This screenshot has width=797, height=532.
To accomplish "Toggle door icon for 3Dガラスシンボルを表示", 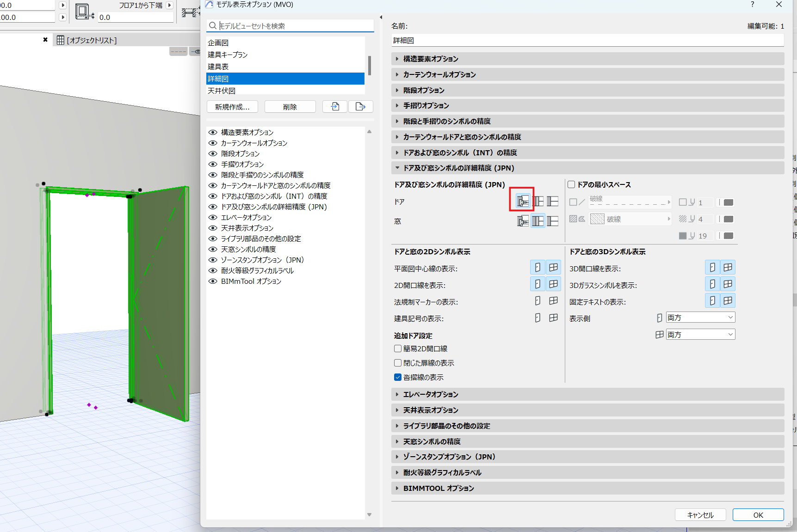I will click(x=712, y=284).
